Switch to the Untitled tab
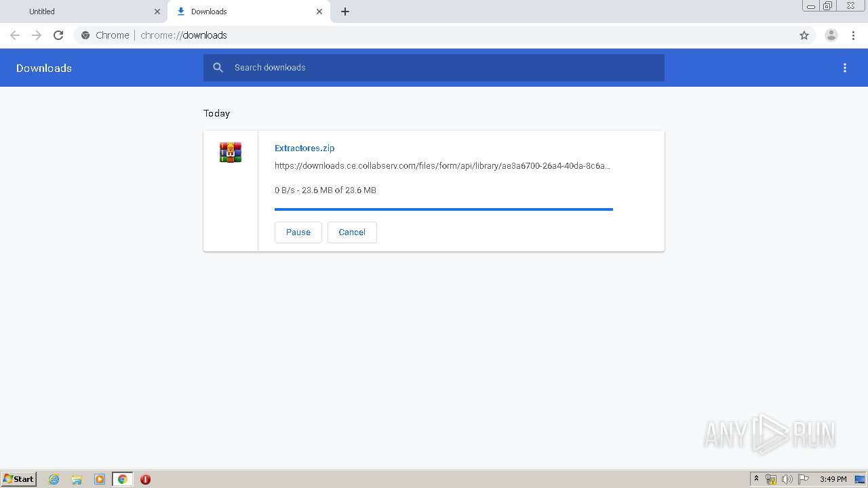The width and height of the screenshot is (868, 488). pyautogui.click(x=83, y=12)
